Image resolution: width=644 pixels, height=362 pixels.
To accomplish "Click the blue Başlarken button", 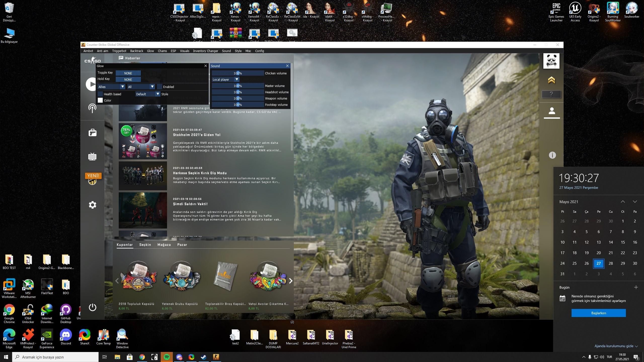I will (598, 313).
